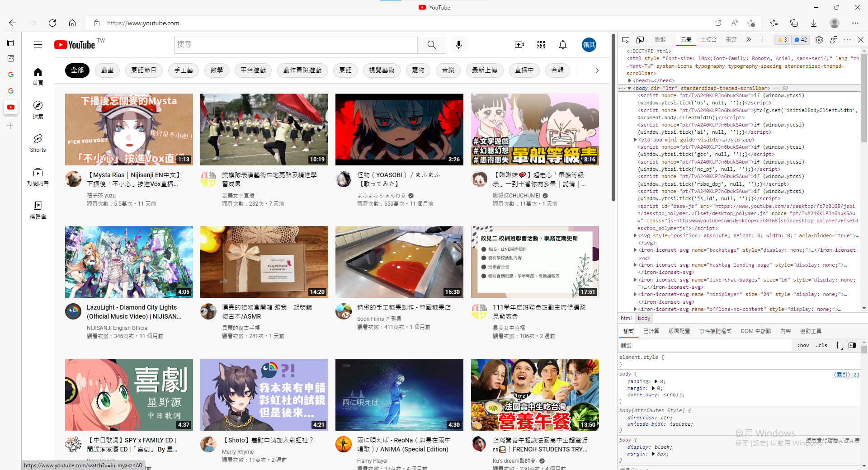Viewport: 868px width, 470px height.
Task: Open Explore compass in sidebar
Action: click(38, 110)
